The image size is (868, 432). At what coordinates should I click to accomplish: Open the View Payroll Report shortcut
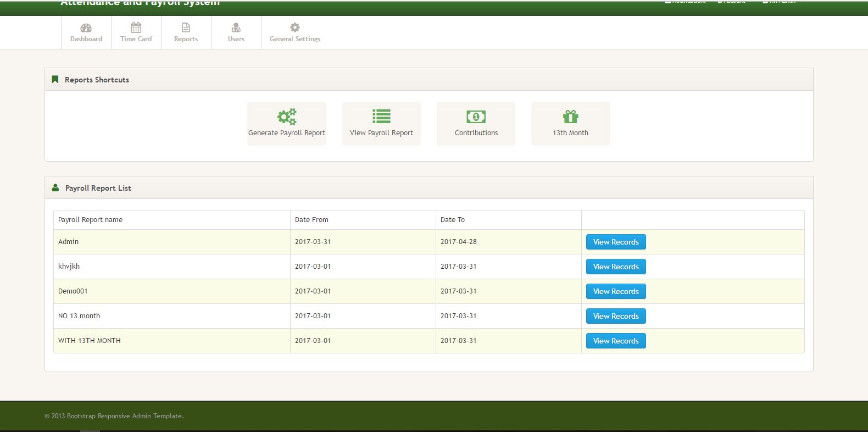tap(381, 124)
